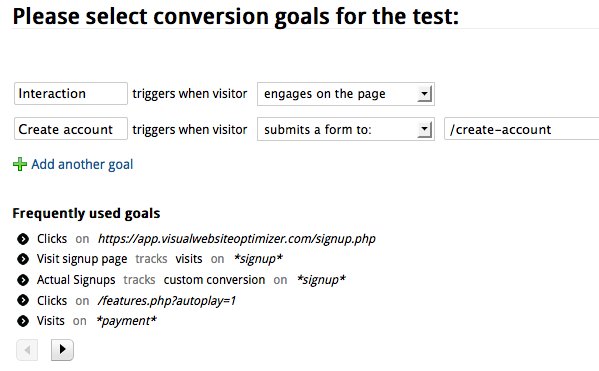Click arrow bullet next to signup.php clicks goal
The height and width of the screenshot is (371, 599).
23,239
